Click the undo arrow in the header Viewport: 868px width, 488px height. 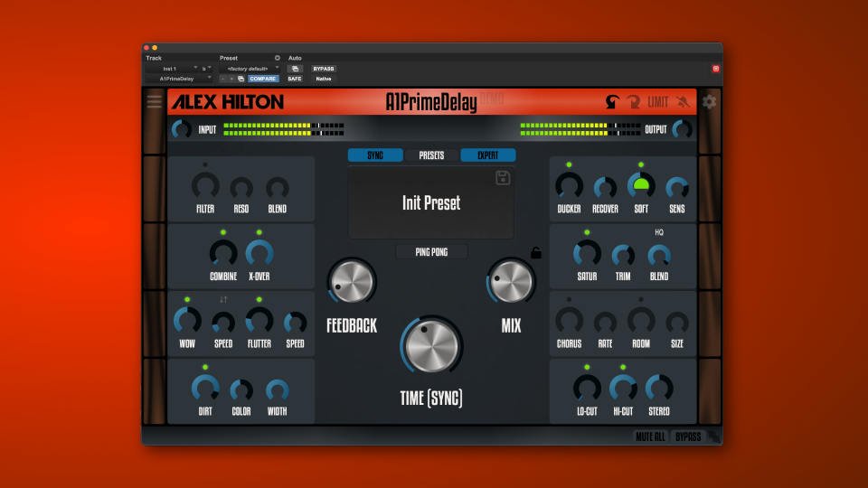(612, 102)
